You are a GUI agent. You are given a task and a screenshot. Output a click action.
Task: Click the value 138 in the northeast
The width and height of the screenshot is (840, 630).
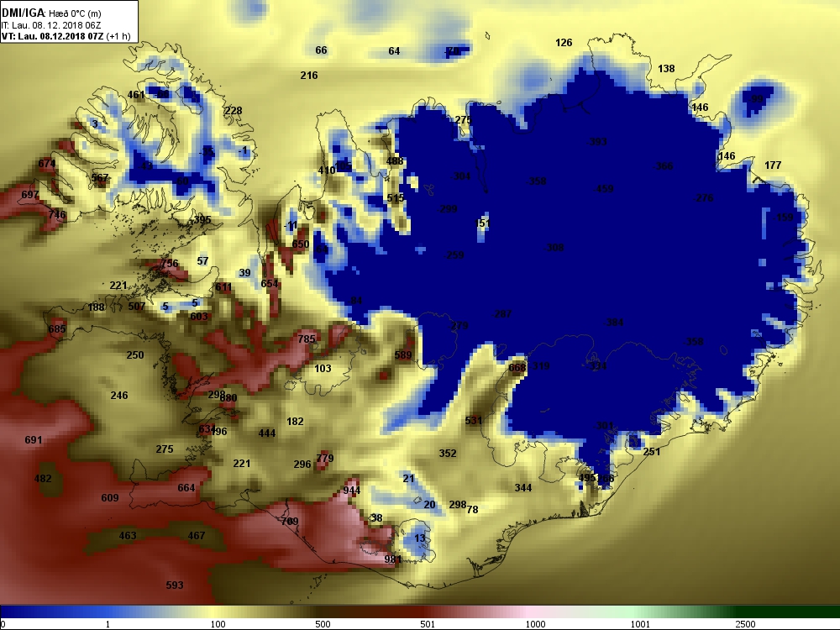pyautogui.click(x=666, y=69)
